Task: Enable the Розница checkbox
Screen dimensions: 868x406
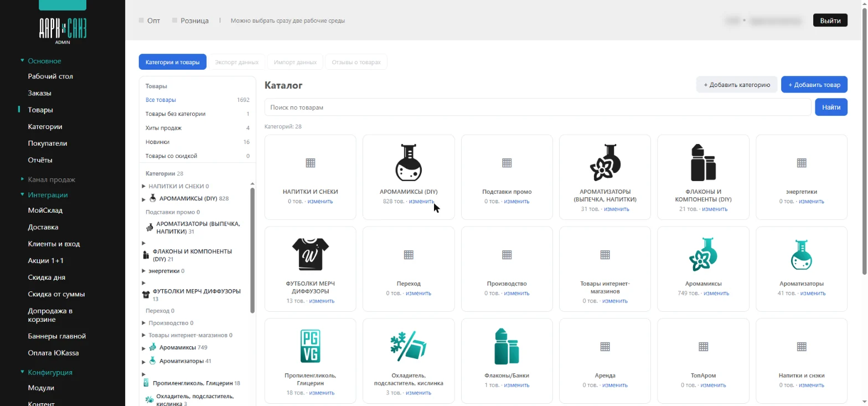Action: pos(174,20)
